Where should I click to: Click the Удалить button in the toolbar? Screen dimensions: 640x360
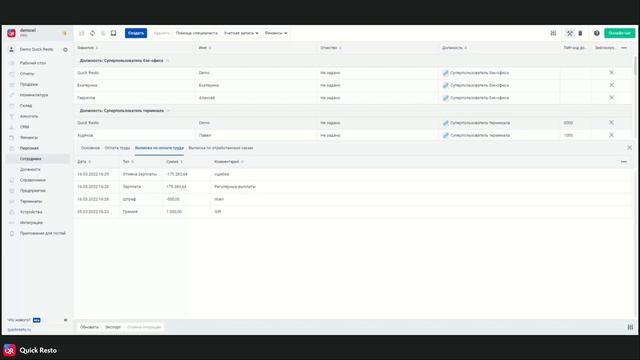click(162, 33)
